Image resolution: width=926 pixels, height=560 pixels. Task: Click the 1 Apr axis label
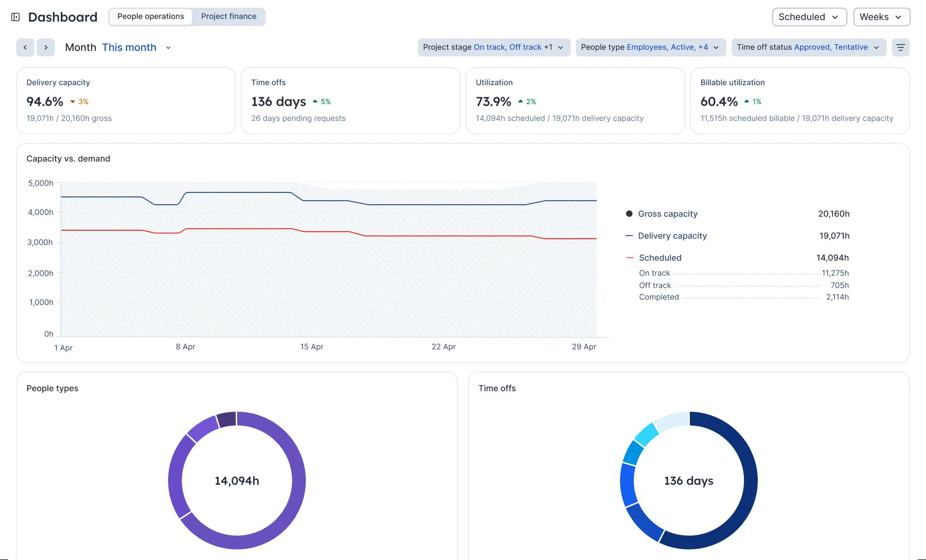click(63, 348)
